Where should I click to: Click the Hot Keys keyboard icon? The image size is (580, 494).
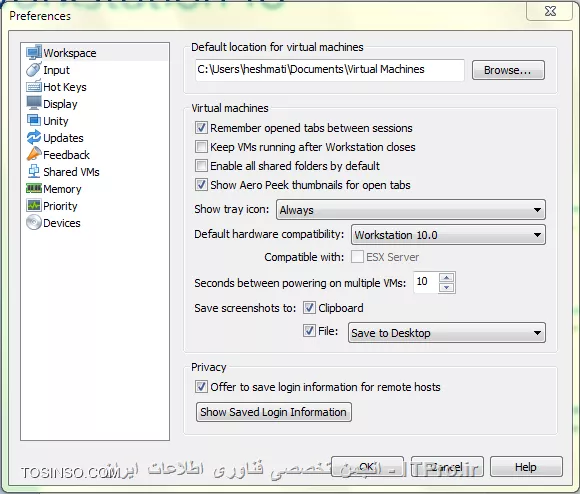tap(34, 87)
